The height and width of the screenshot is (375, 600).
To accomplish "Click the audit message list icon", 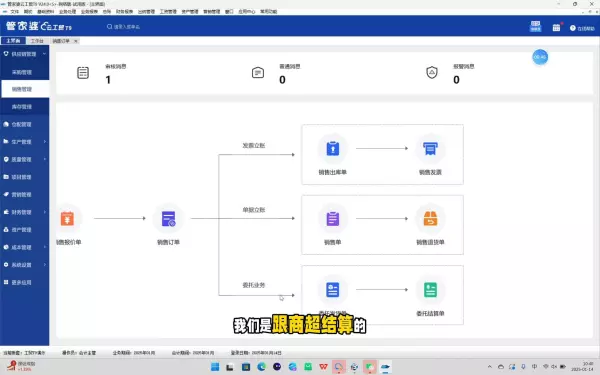I will click(x=83, y=73).
